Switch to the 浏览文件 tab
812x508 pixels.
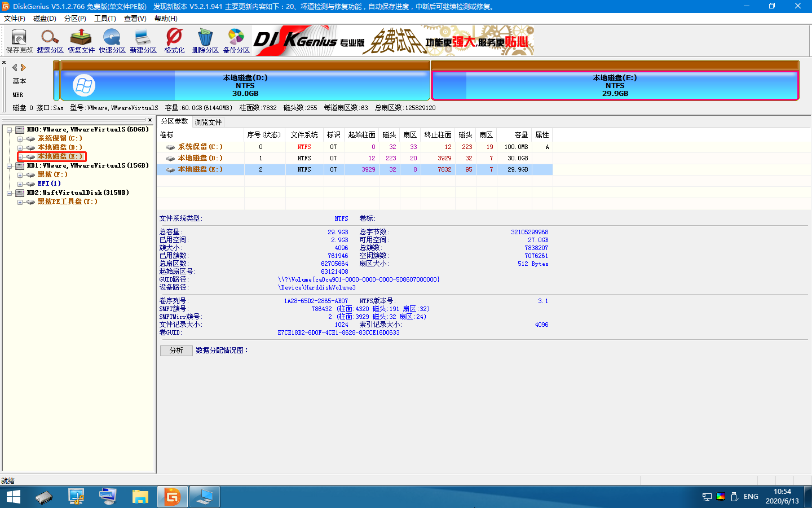pos(208,122)
